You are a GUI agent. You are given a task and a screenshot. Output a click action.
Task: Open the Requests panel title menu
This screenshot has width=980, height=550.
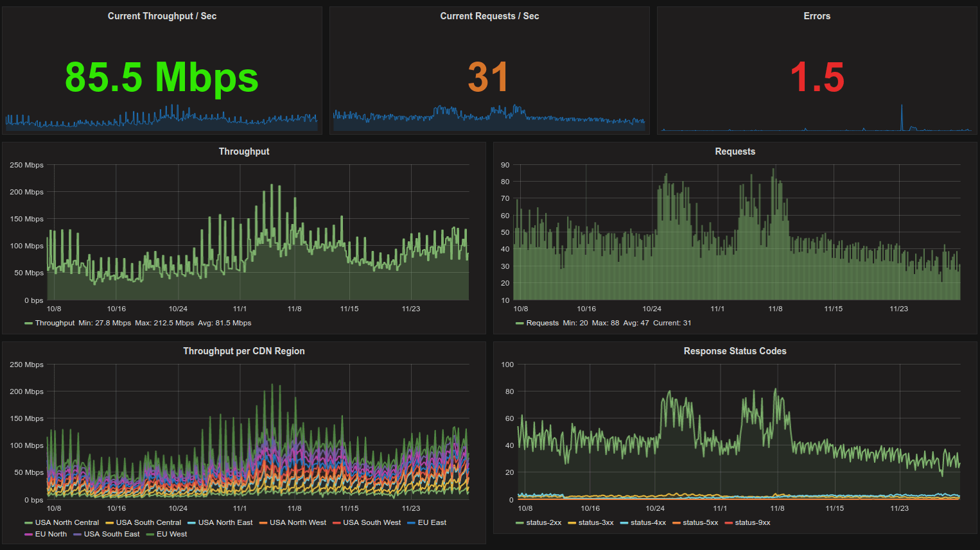tap(735, 151)
